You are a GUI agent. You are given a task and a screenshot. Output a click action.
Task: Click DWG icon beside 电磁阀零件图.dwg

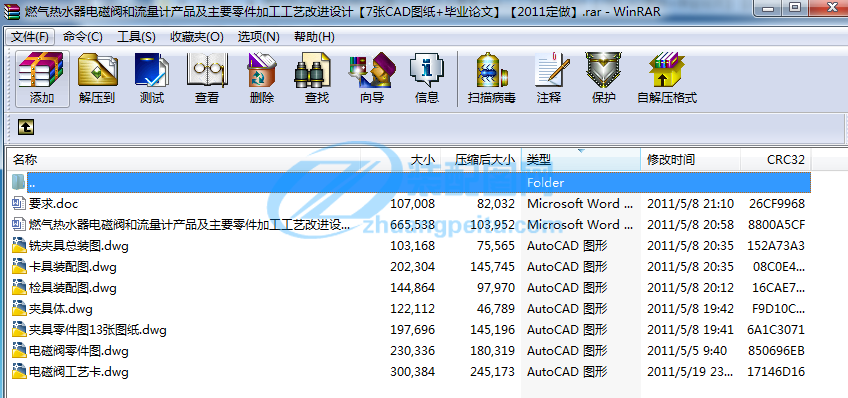(19, 351)
